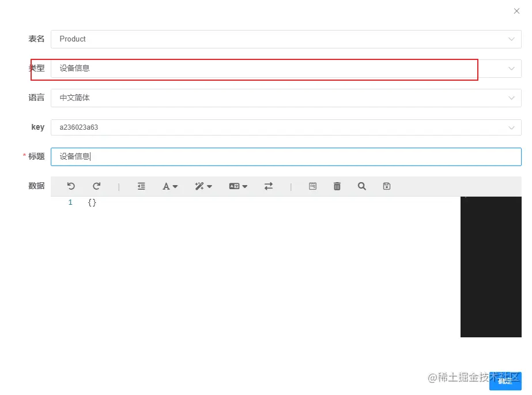The image size is (532, 395).
Task: Click the blue 确定 confirm button
Action: coord(505,381)
